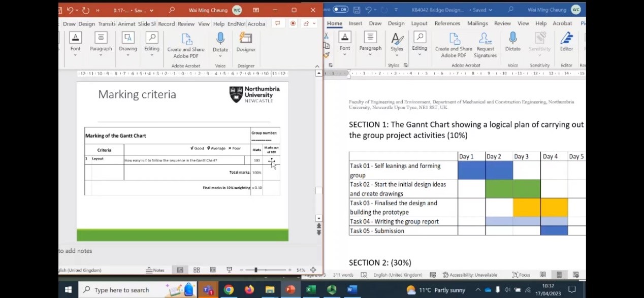Open Google Chrome from the taskbar
Screen dimensions: 644x298
coord(229,290)
